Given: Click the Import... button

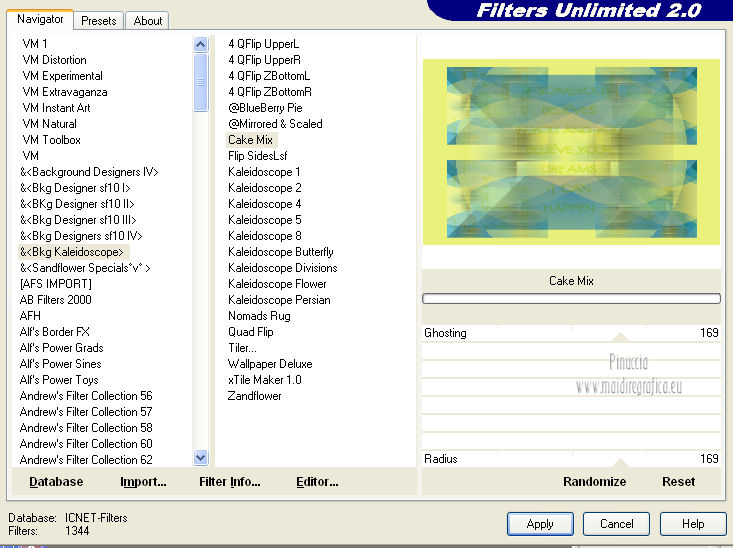Looking at the screenshot, I should pos(143,482).
